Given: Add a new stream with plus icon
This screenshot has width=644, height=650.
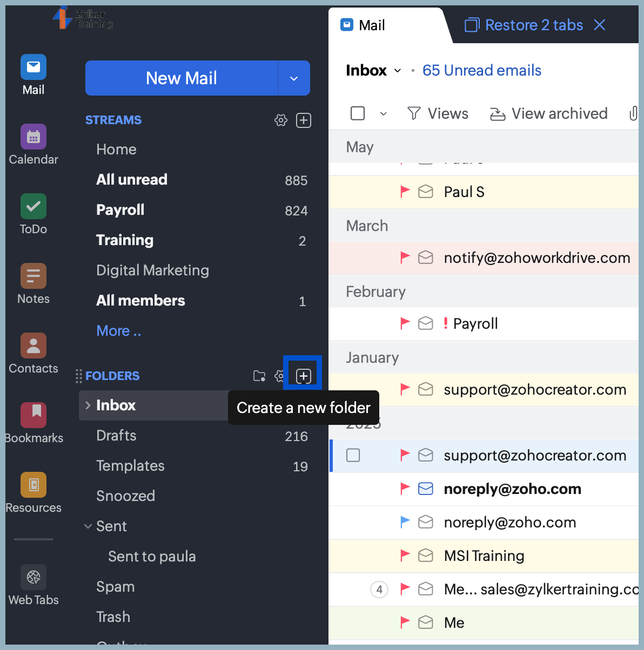Looking at the screenshot, I should point(304,120).
